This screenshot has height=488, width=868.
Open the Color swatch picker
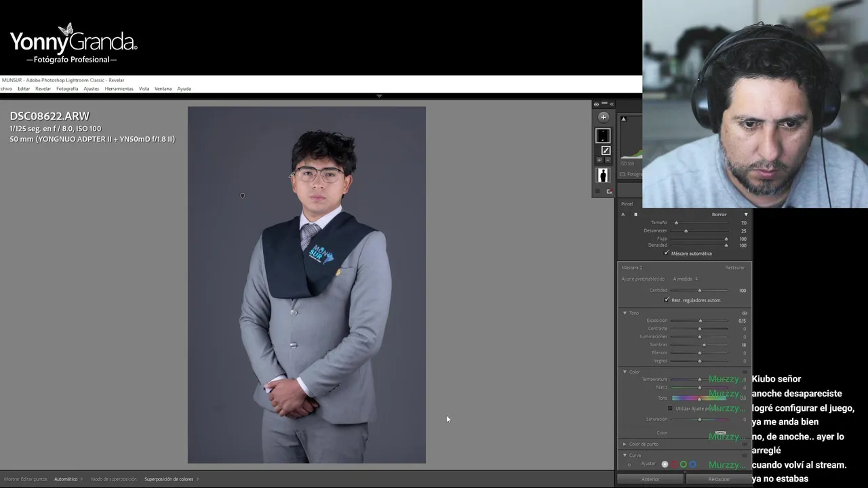pyautogui.click(x=720, y=432)
